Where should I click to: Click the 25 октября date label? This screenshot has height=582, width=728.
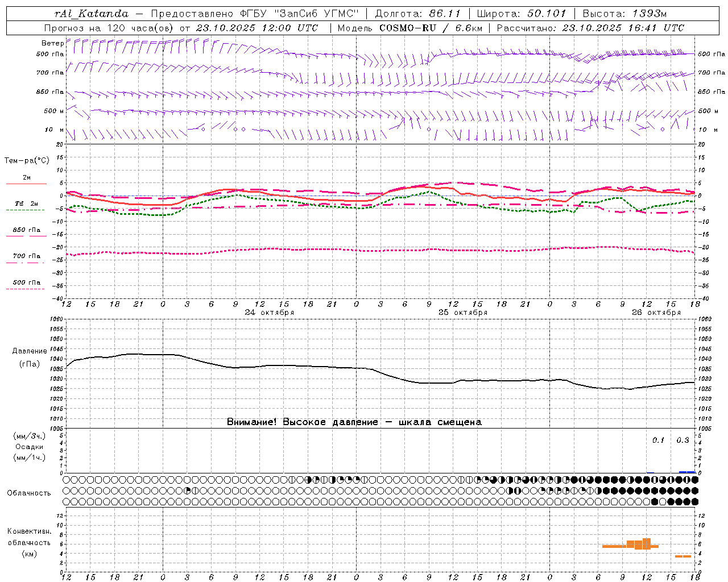tap(463, 313)
